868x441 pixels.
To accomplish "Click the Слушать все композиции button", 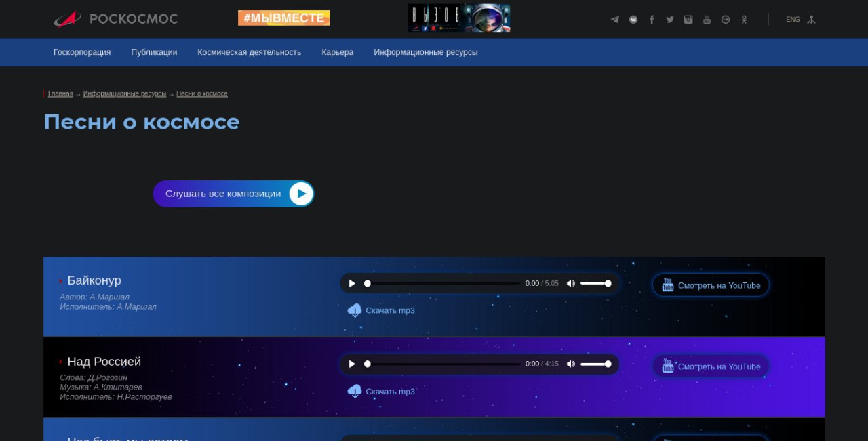I will (x=233, y=194).
